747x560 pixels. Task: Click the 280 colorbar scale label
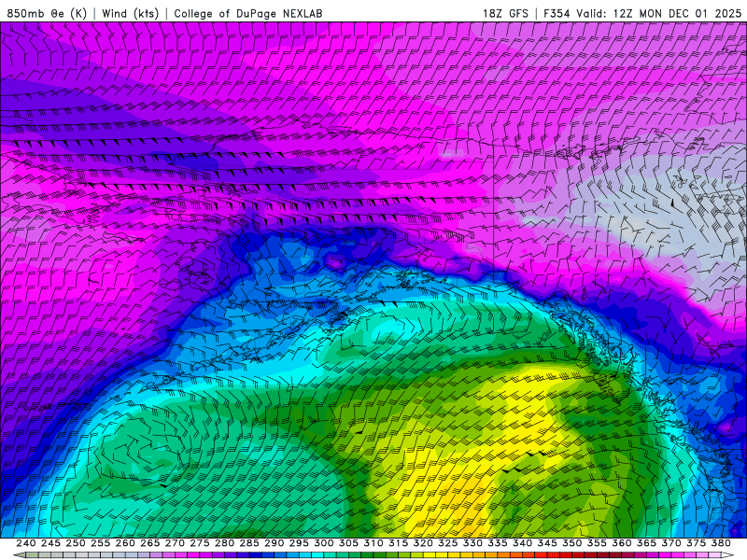(x=224, y=543)
